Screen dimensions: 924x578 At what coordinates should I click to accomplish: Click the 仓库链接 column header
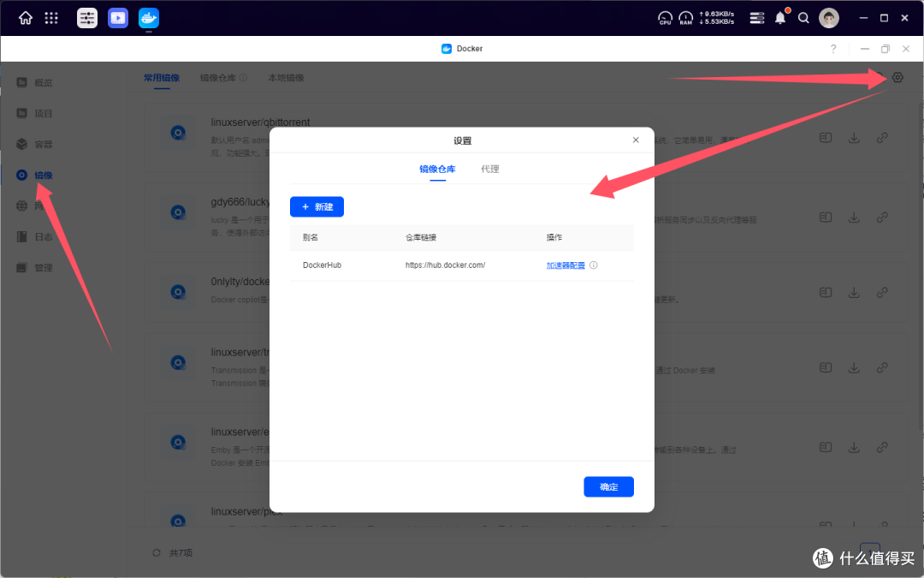(421, 238)
